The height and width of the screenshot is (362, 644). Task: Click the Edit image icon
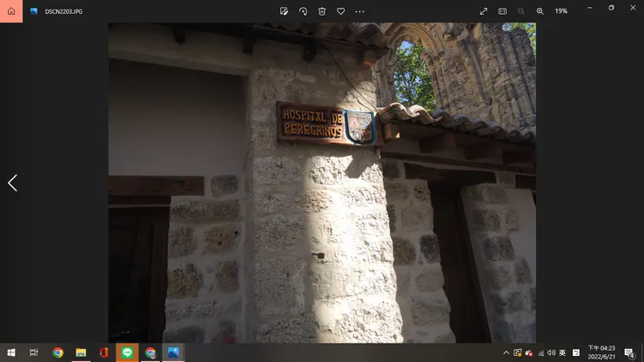[284, 11]
